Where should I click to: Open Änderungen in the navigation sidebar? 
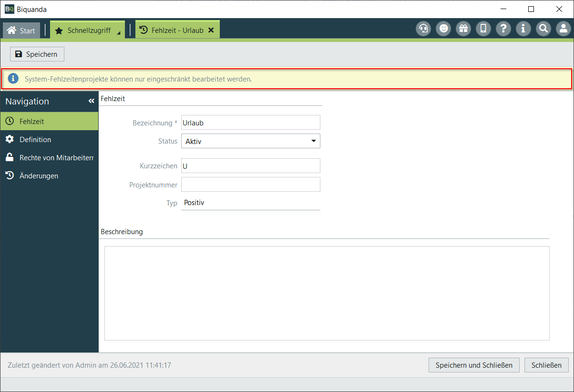tap(39, 176)
